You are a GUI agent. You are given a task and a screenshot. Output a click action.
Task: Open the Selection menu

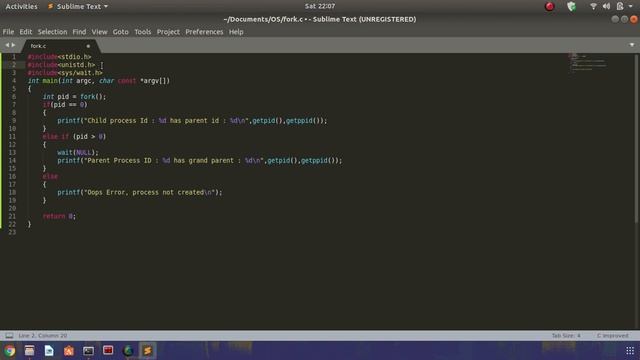coord(52,32)
